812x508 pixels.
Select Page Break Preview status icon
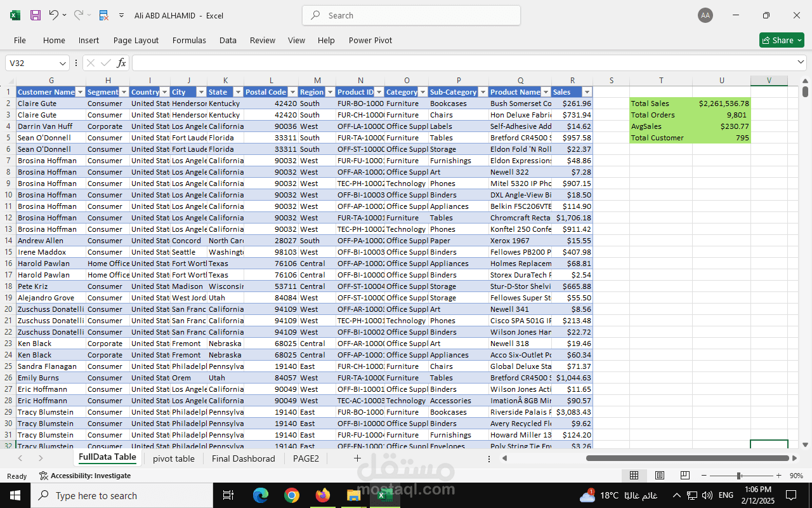tap(685, 476)
